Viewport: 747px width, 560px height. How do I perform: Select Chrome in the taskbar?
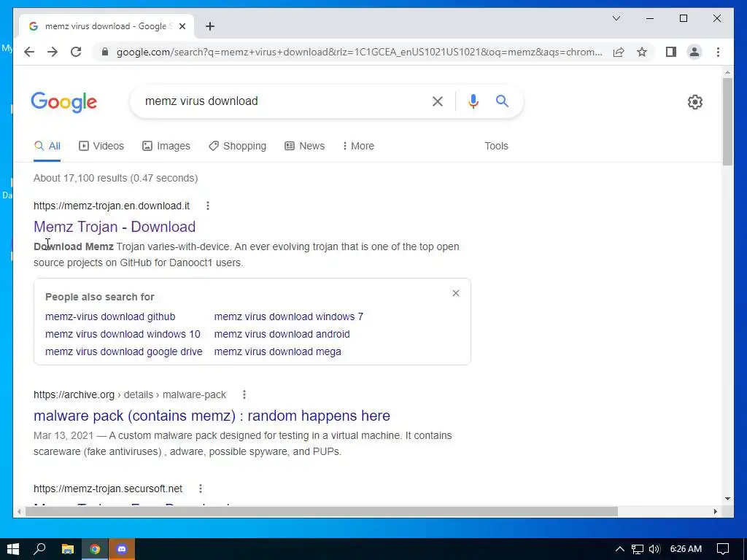pos(95,549)
